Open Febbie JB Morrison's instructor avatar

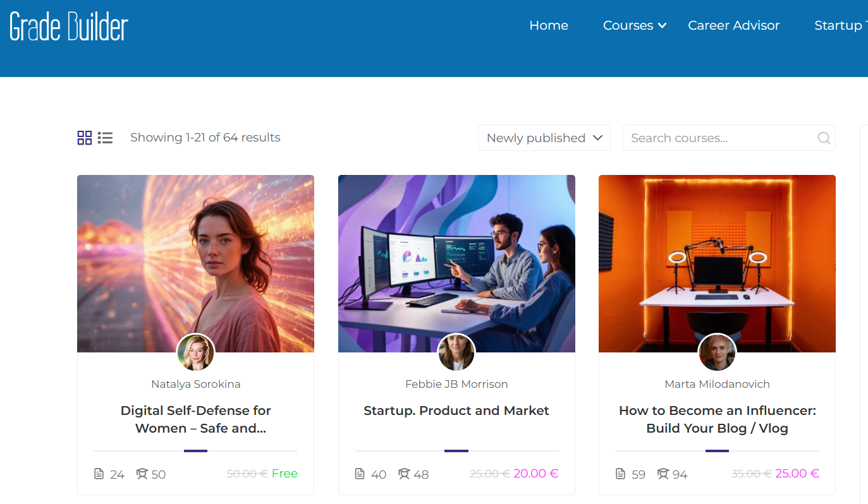[x=456, y=352]
